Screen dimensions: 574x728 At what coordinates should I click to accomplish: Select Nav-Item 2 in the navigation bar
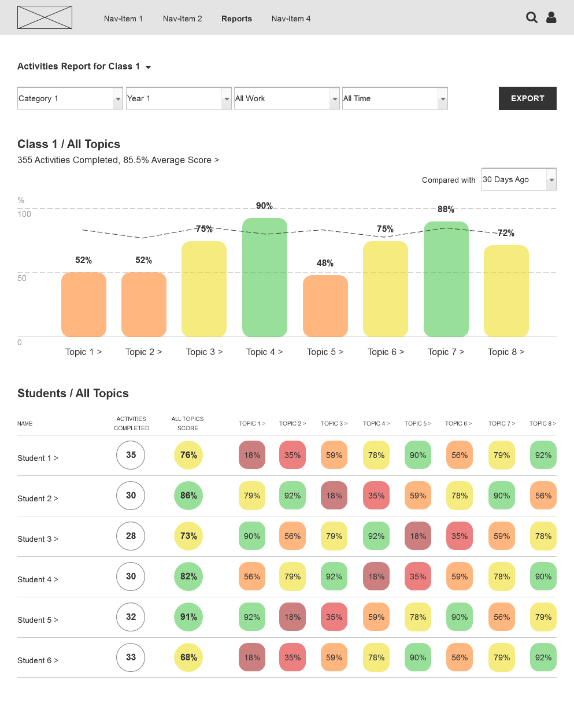tap(182, 19)
